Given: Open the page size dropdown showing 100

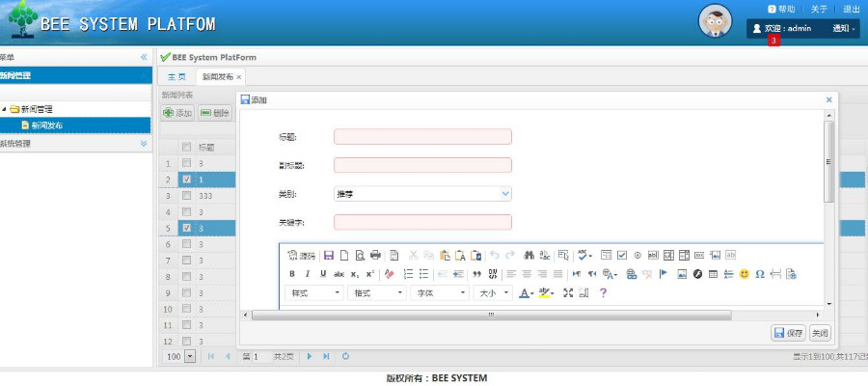Looking at the screenshot, I should click(190, 357).
